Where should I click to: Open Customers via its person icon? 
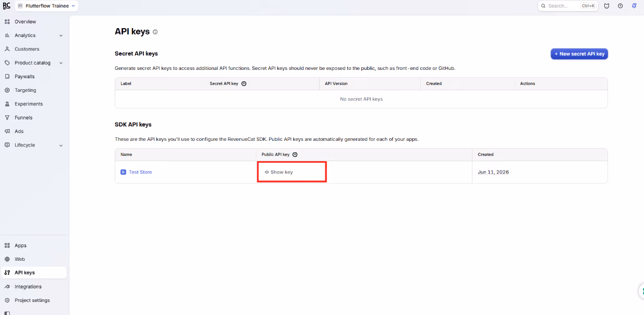(x=7, y=49)
